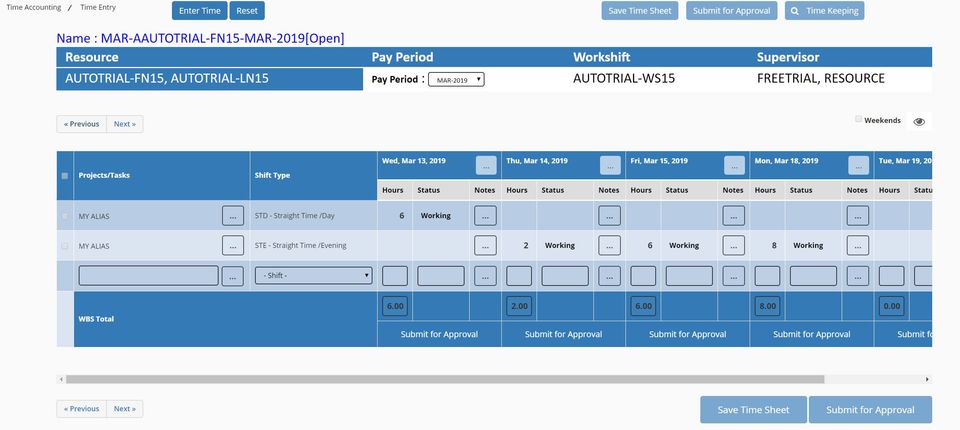Toggle select-all checkbox in Projects/Tasks header
The height and width of the screenshot is (430, 960).
65,176
